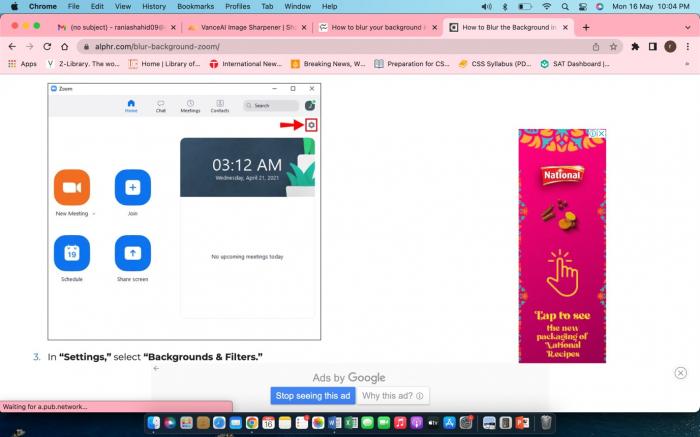This screenshot has height=437, width=700.
Task: Expand the tab search chevron
Action: coord(688,27)
